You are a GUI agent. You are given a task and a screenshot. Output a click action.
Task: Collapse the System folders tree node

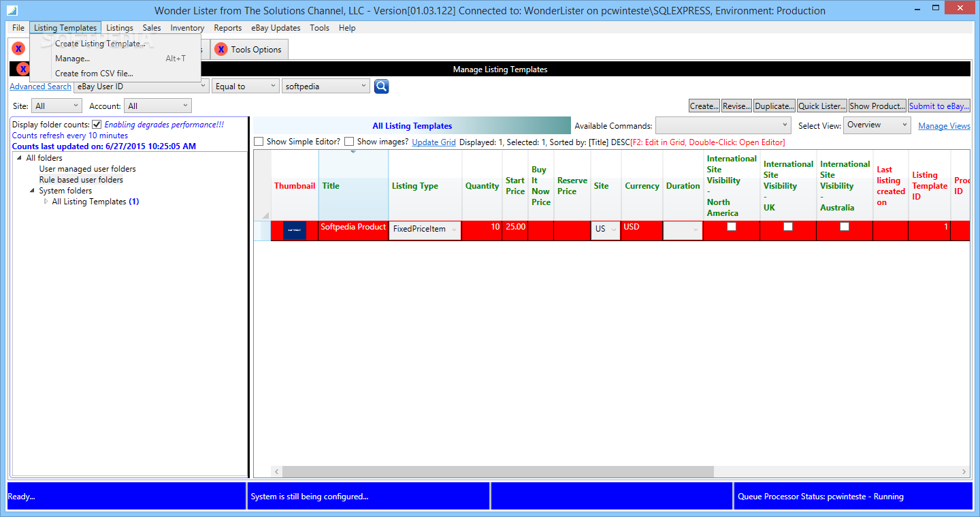click(32, 191)
